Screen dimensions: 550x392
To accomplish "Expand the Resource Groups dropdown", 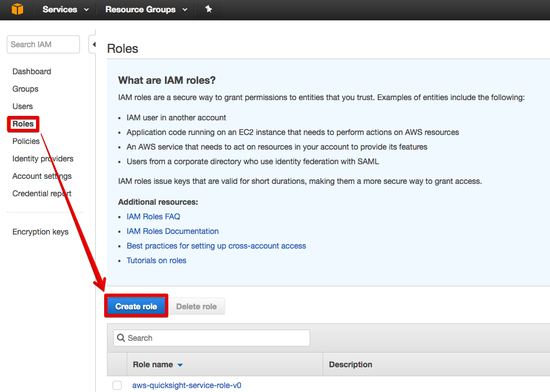I will tap(146, 10).
